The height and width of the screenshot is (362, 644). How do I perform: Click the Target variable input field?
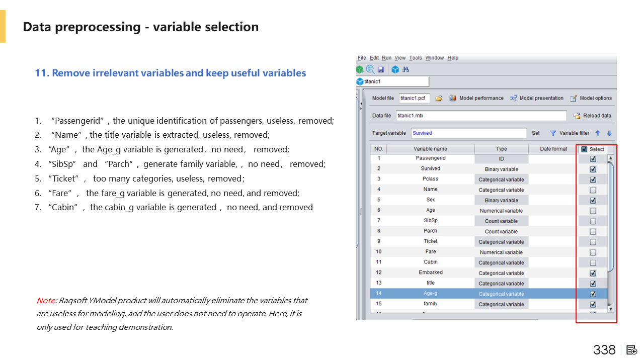click(468, 133)
